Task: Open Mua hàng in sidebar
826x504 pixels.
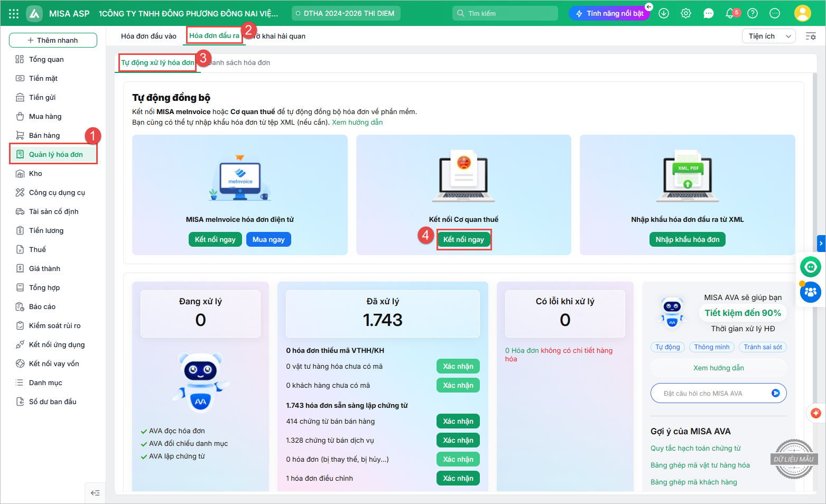Action: click(53, 116)
